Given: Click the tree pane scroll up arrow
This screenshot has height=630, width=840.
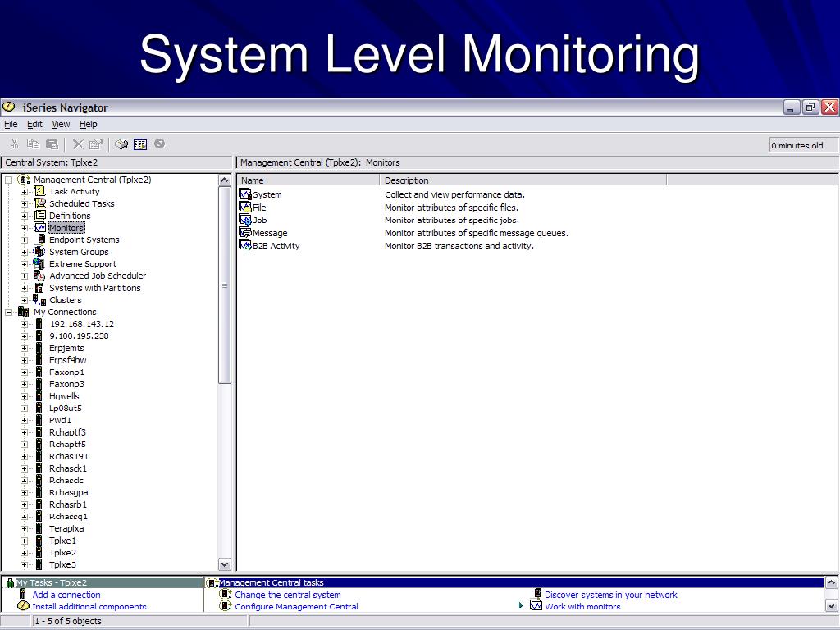Looking at the screenshot, I should pyautogui.click(x=225, y=180).
